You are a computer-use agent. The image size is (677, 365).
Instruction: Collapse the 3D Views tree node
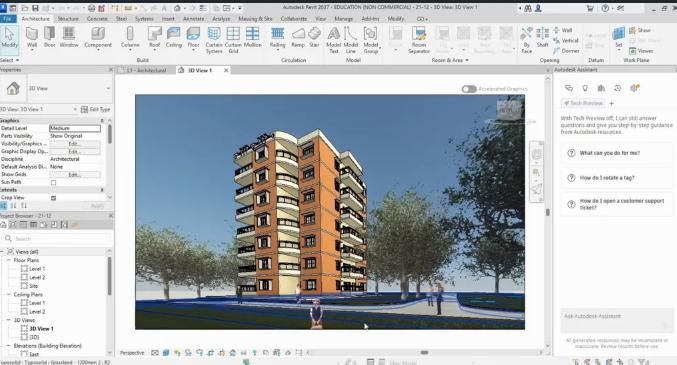pos(8,320)
